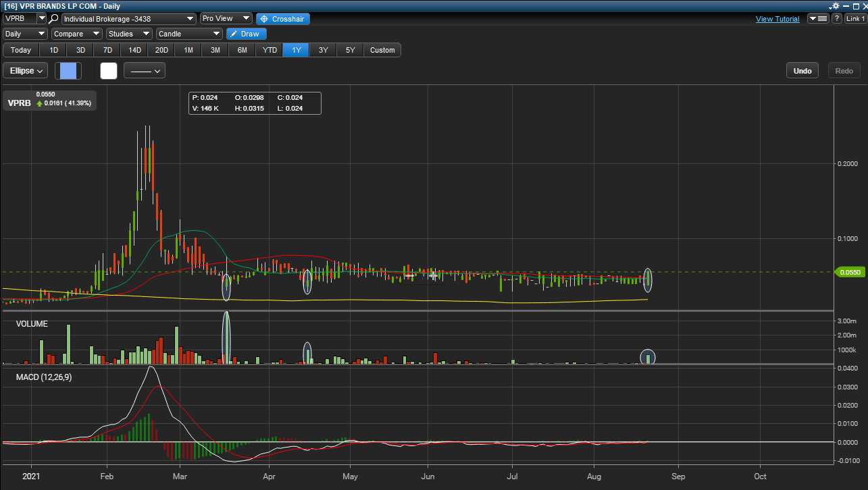Open the Compare dropdown
Screen dimensions: 868x490
(77, 34)
